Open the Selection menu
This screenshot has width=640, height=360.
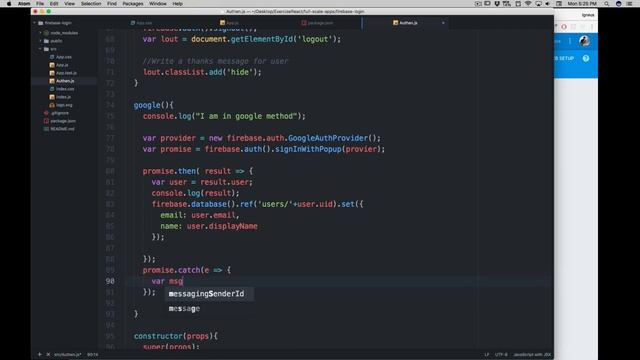pos(91,4)
